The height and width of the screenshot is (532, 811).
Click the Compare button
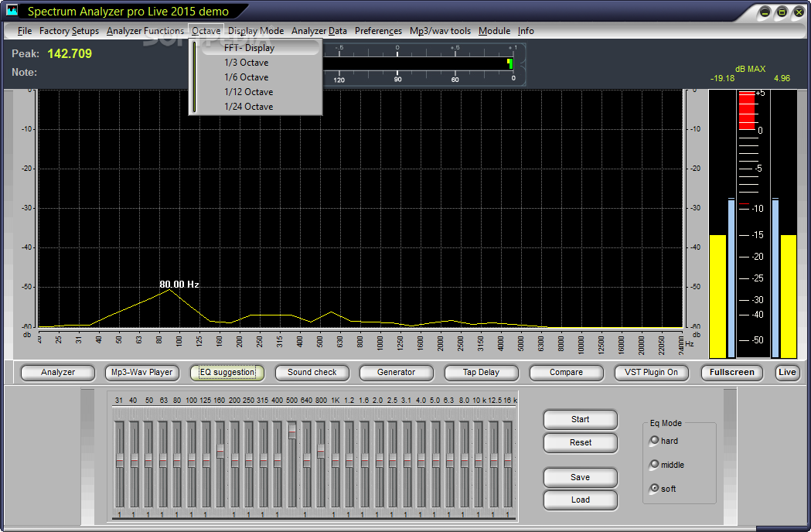566,373
